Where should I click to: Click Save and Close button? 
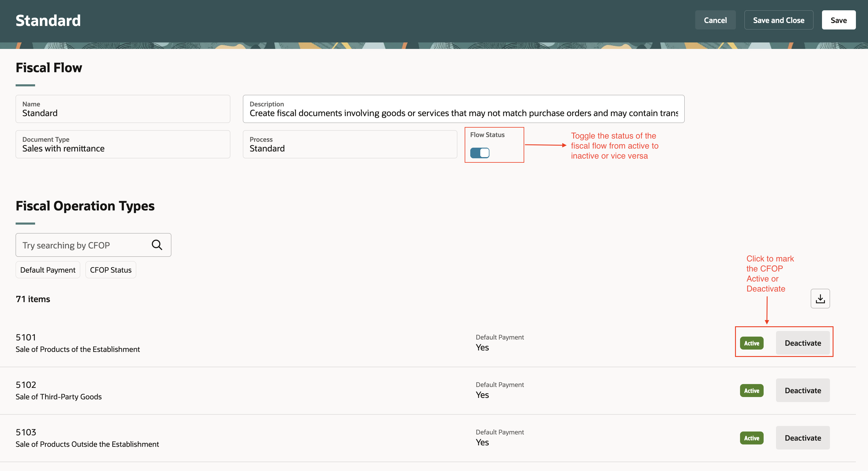point(778,20)
